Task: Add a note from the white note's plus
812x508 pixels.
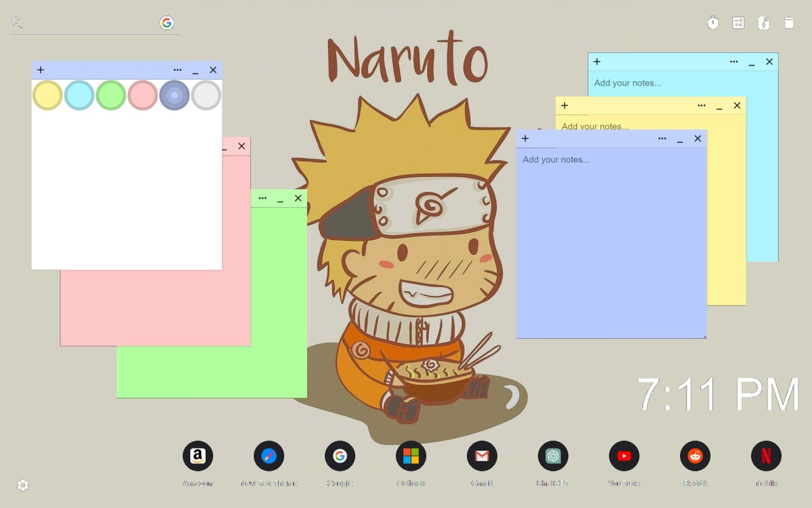Action: (x=41, y=70)
